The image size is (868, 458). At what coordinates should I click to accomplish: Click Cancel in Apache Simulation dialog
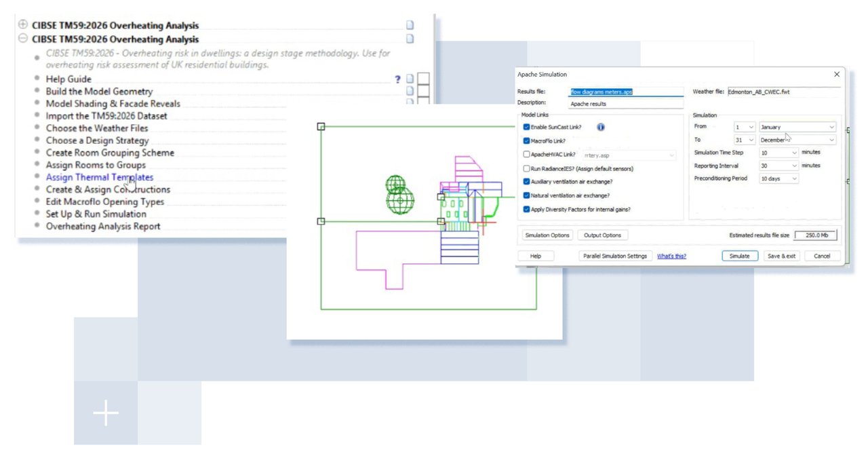(822, 256)
